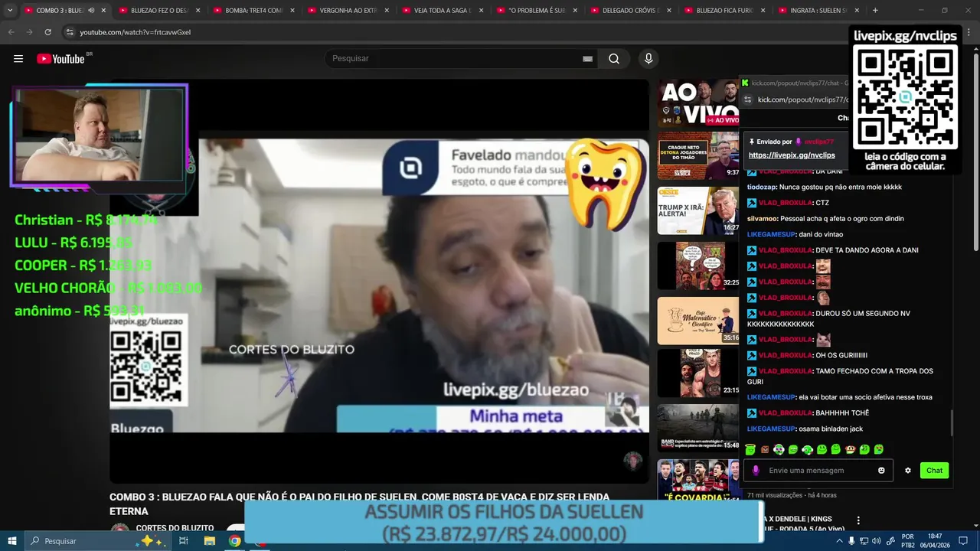Open the 23:15 duration video thumbnail
The width and height of the screenshot is (980, 551).
[698, 373]
